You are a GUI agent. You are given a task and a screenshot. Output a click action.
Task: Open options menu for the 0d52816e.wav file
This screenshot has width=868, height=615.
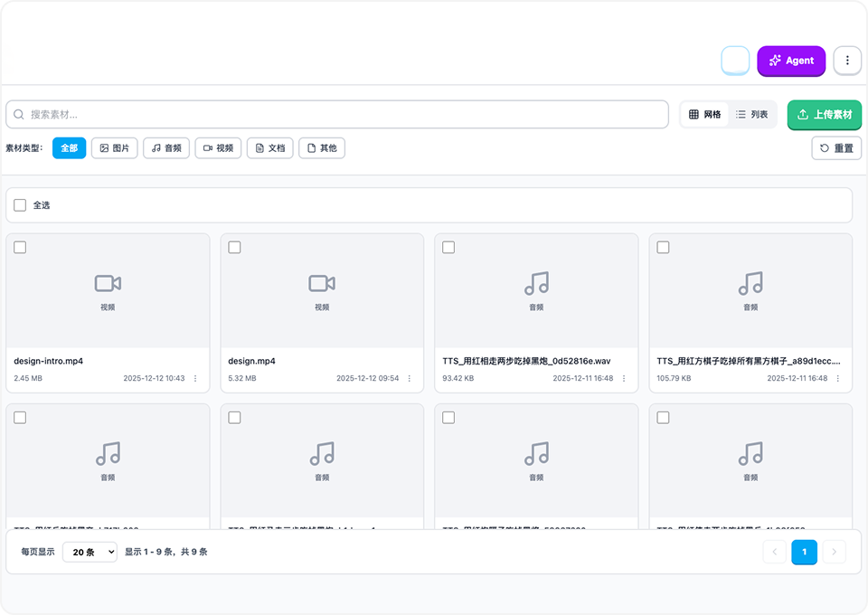tap(624, 378)
